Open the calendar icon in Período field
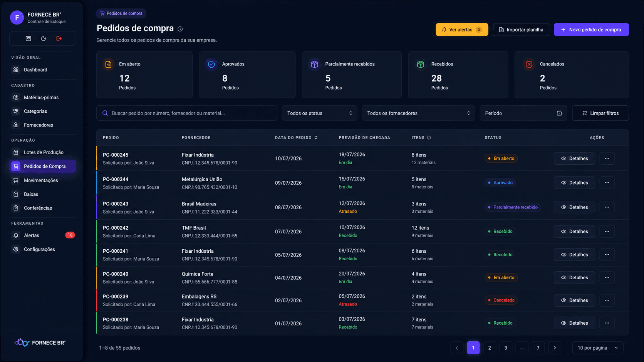The height and width of the screenshot is (362, 644). point(559,113)
